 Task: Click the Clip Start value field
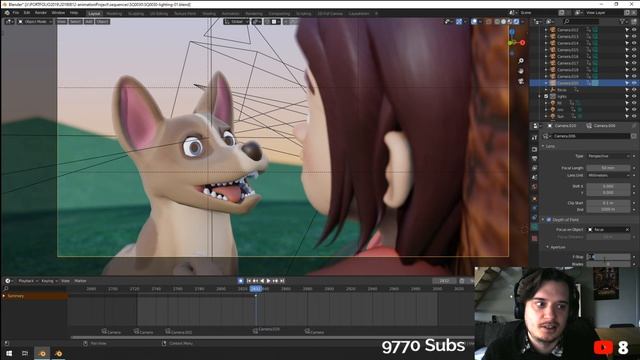point(608,203)
